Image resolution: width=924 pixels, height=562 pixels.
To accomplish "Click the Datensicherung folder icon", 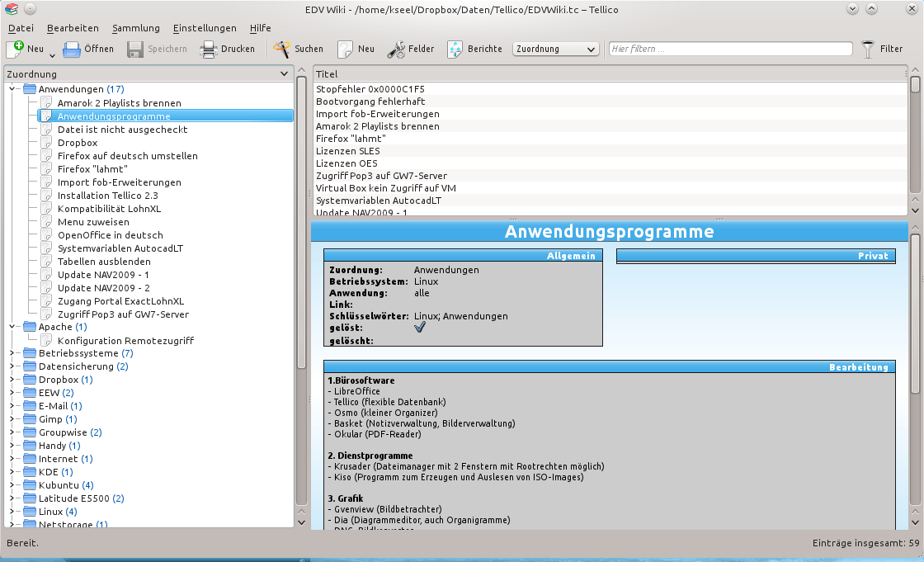I will (30, 366).
